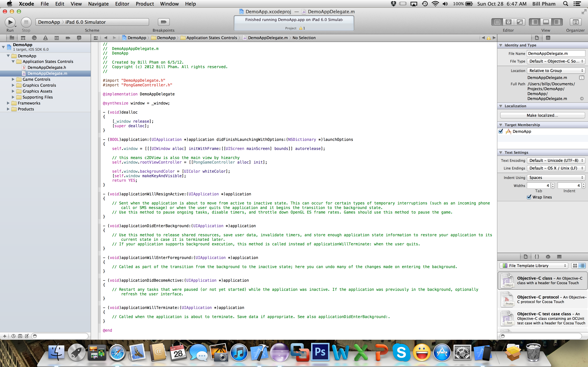This screenshot has width=588, height=367.
Task: Disable the Wrap lines checkbox
Action: point(529,197)
